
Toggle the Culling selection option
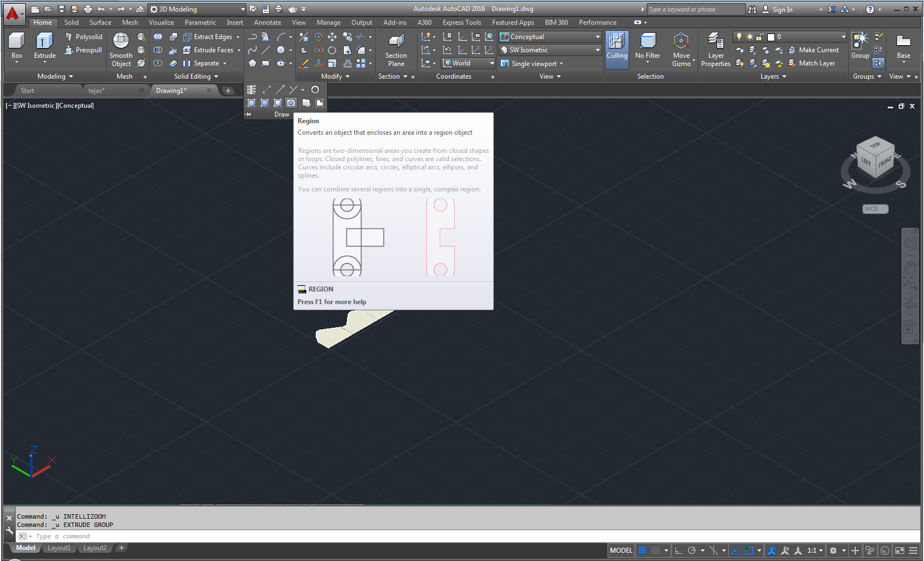point(617,50)
